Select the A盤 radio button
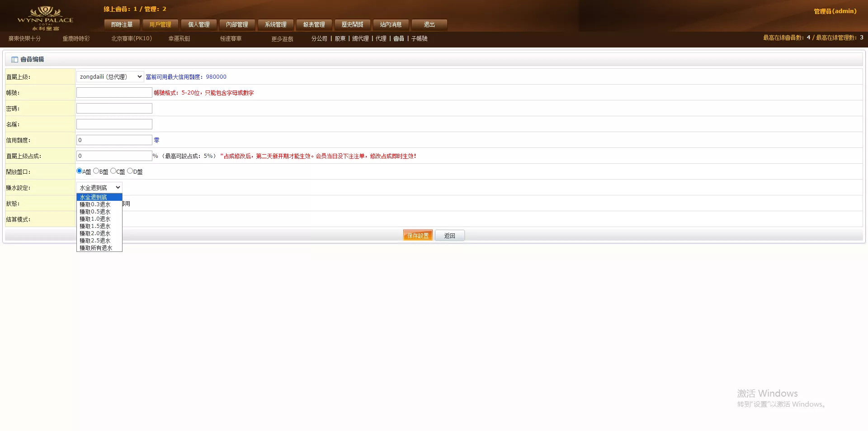868x431 pixels. [x=80, y=171]
